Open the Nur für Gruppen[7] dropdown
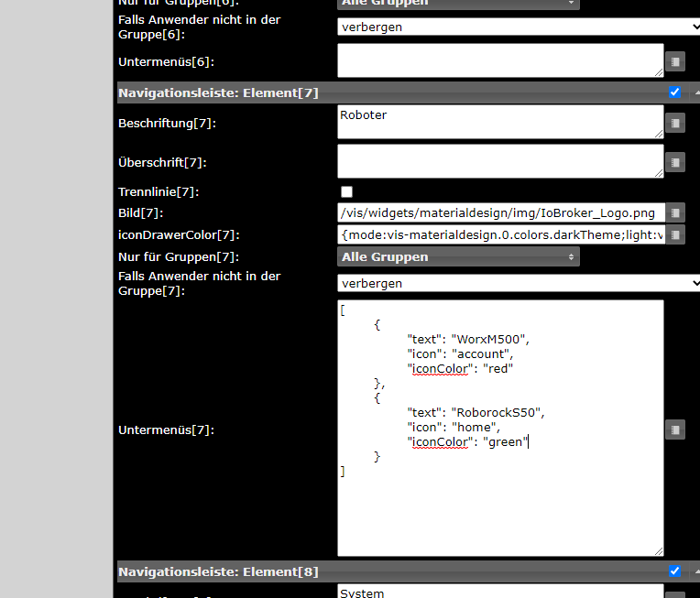Screen dimensions: 700x598 (458, 256)
